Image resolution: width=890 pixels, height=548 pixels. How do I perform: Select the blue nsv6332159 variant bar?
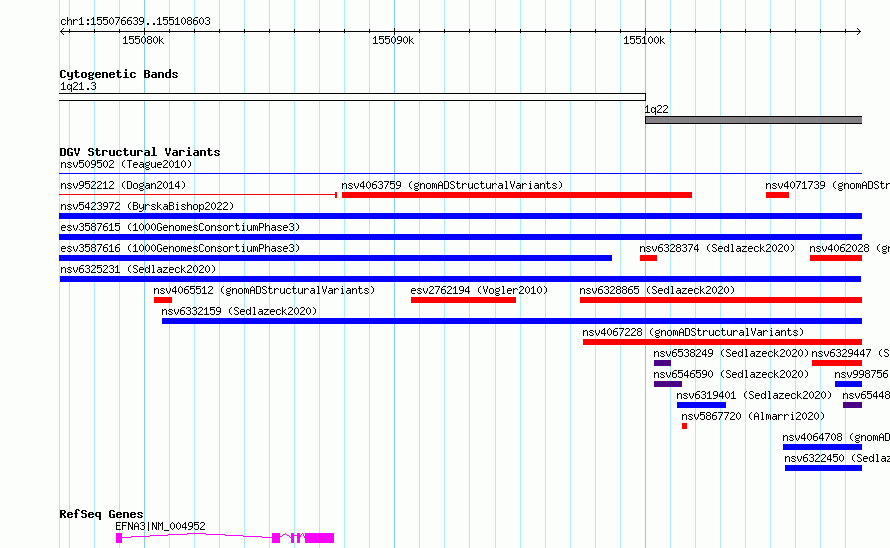(512, 321)
